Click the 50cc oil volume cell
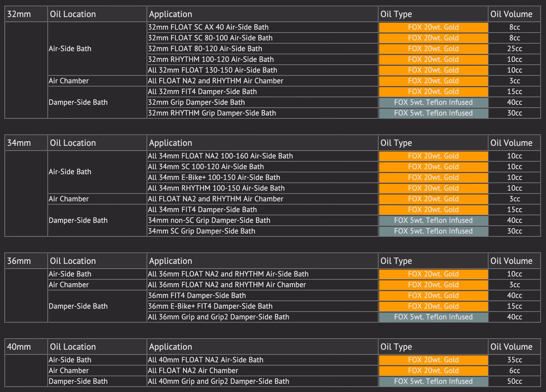The width and height of the screenshot is (546, 392). click(x=514, y=381)
